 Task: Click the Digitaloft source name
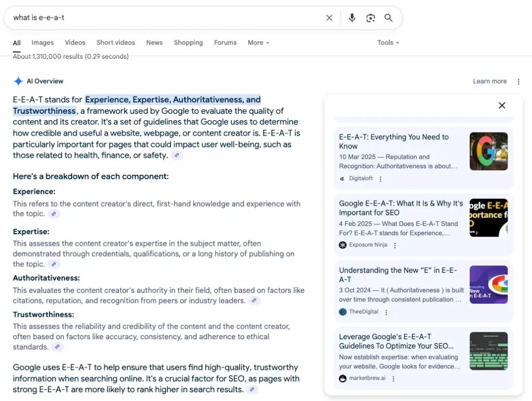point(361,179)
